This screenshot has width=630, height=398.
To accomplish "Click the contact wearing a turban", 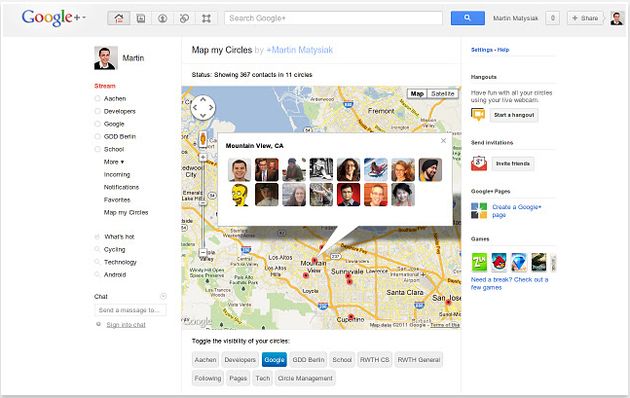I will point(430,169).
